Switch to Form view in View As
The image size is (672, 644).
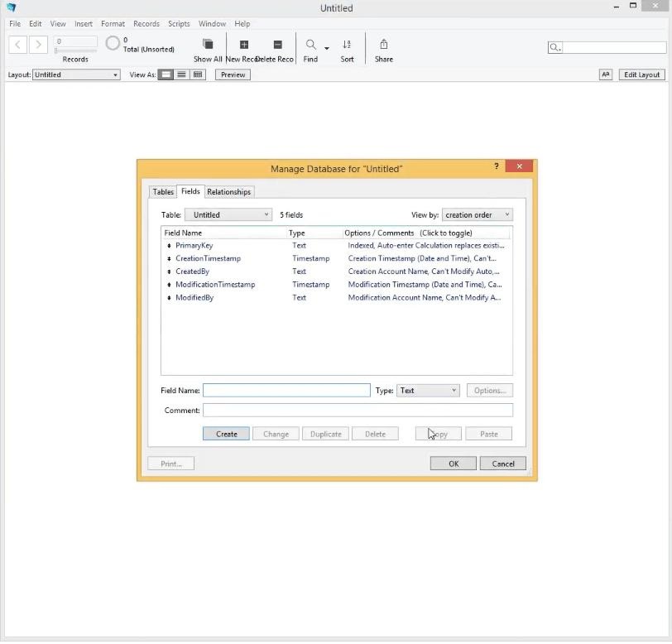click(166, 74)
